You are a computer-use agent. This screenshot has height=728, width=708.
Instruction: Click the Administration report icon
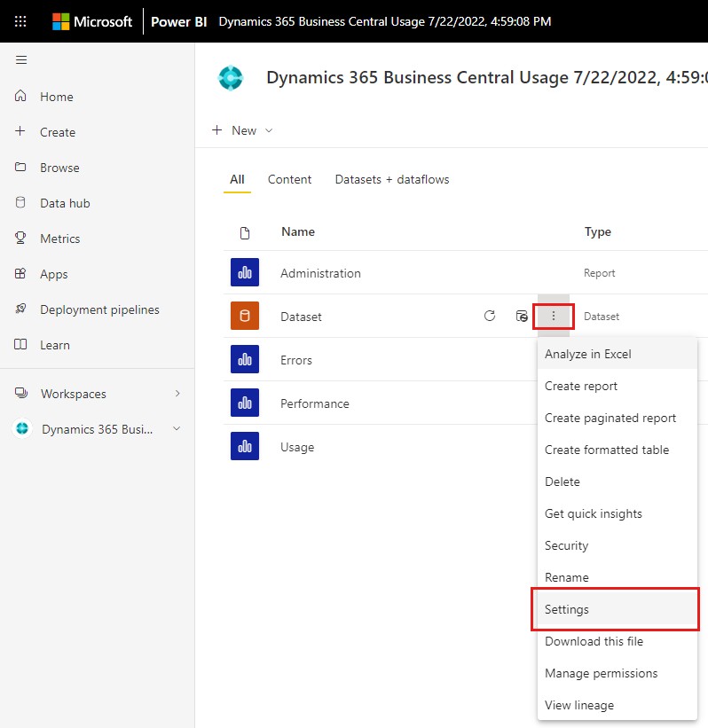245,272
